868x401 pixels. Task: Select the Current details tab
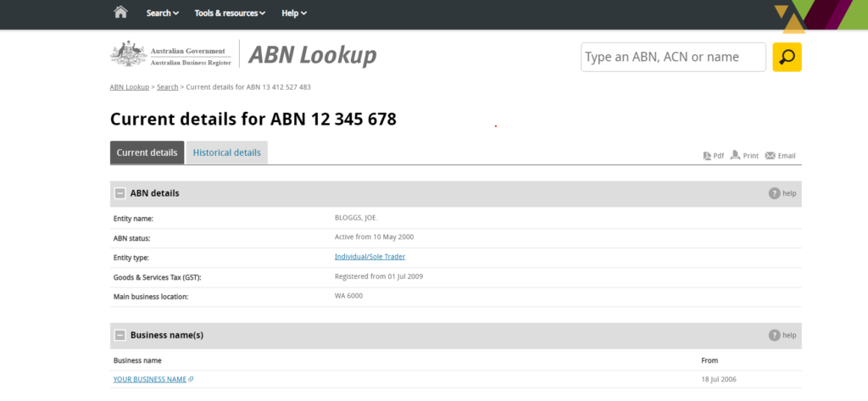(147, 153)
